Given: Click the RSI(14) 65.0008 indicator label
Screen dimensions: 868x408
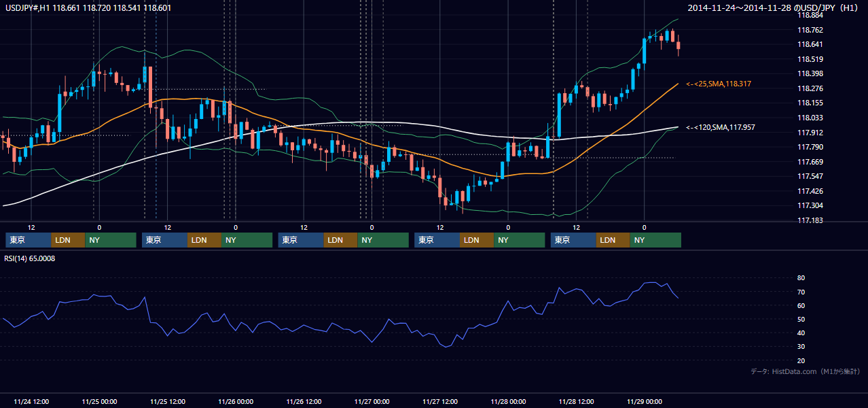Looking at the screenshot, I should click(x=29, y=258).
